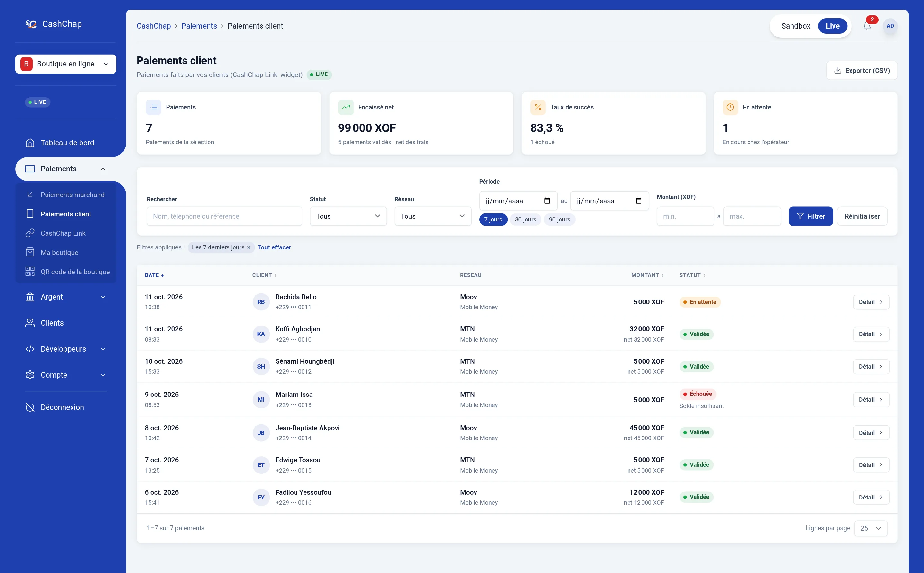This screenshot has width=924, height=573.
Task: Select the 90 jours period chip
Action: click(x=559, y=220)
